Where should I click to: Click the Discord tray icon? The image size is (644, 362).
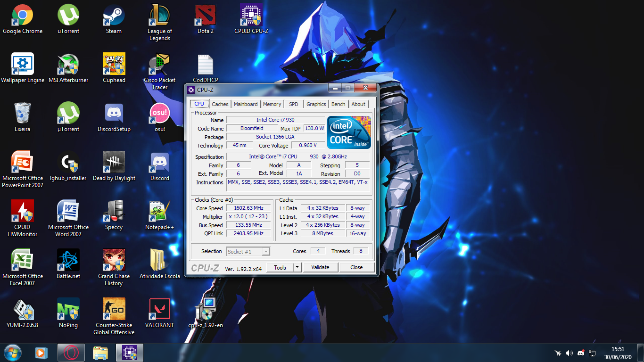click(x=581, y=353)
